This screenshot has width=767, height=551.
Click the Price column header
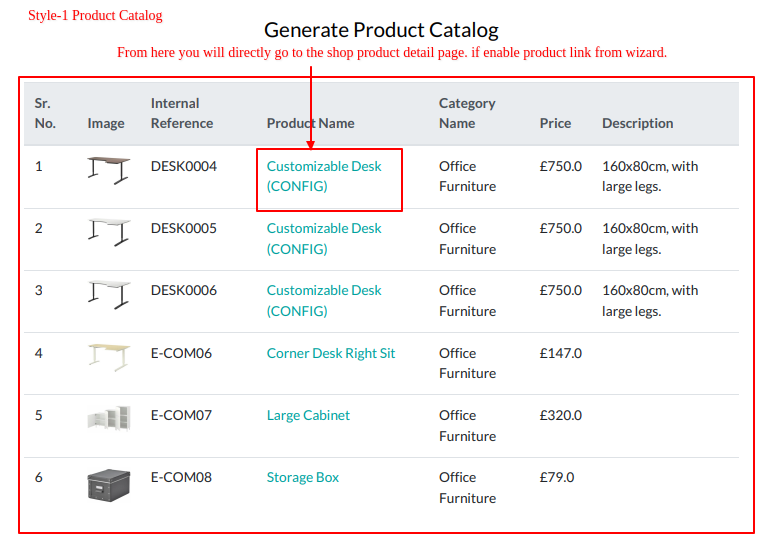click(x=555, y=123)
